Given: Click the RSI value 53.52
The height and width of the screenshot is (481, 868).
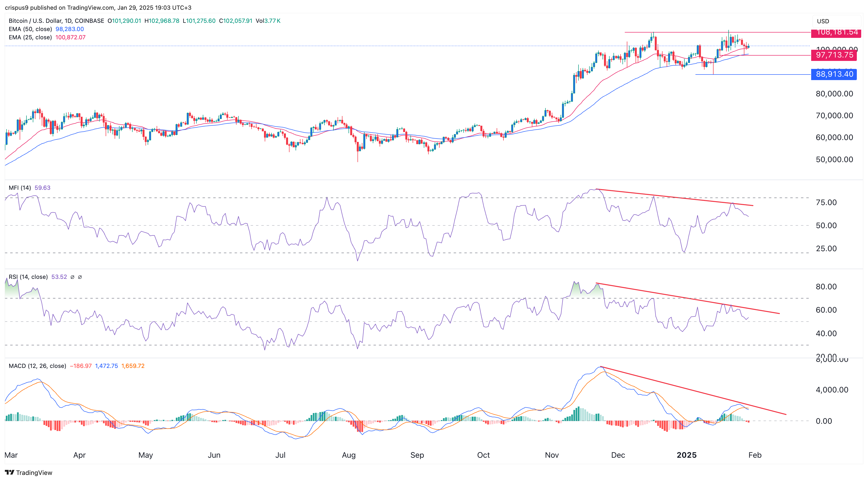Looking at the screenshot, I should (59, 277).
